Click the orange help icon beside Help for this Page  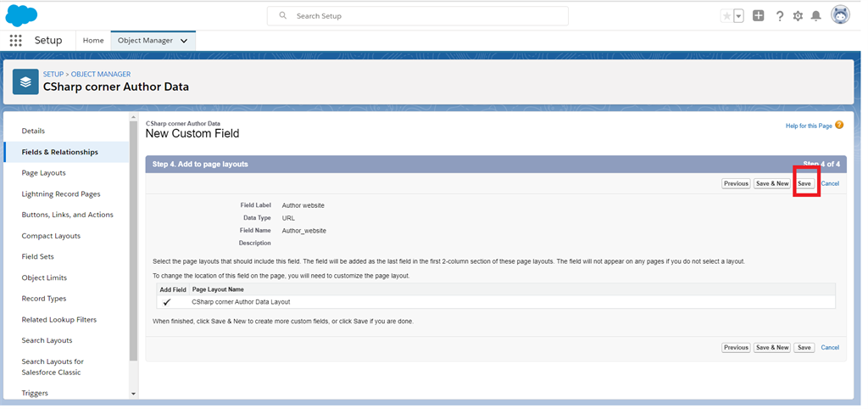pyautogui.click(x=839, y=126)
